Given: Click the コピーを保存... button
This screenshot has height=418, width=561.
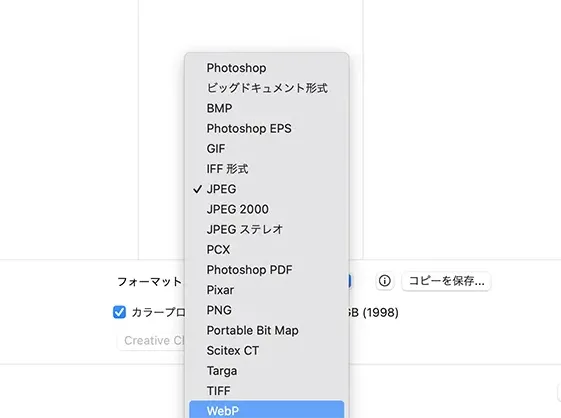Looking at the screenshot, I should 446,281.
